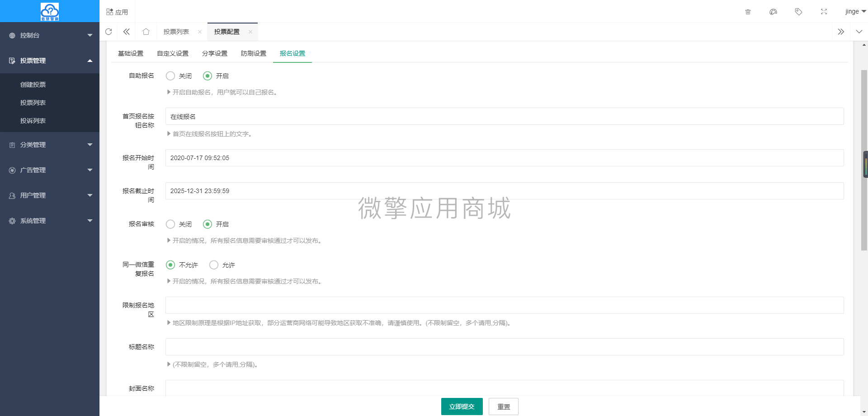Click the 广告管理 icon in the sidebar

coord(12,170)
